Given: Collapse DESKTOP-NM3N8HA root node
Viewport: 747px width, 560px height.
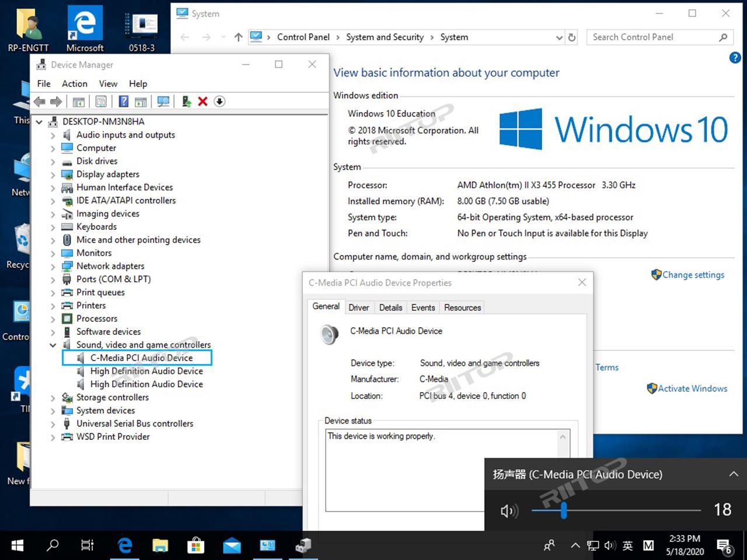Looking at the screenshot, I should pyautogui.click(x=39, y=122).
